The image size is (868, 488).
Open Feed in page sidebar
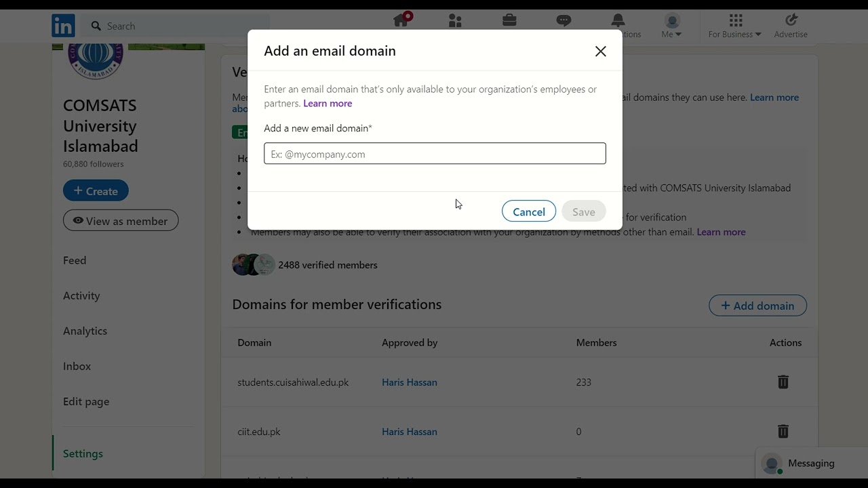75,260
